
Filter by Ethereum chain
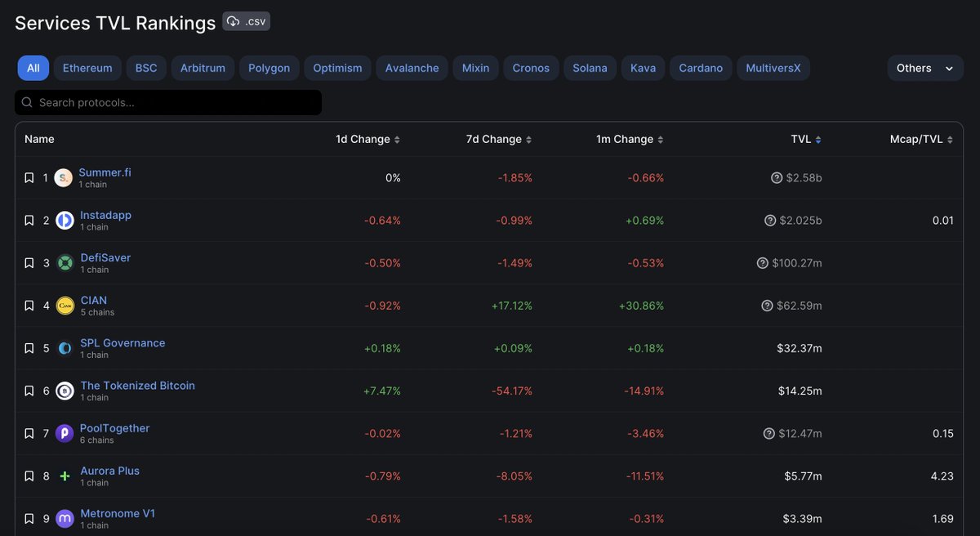(x=87, y=68)
